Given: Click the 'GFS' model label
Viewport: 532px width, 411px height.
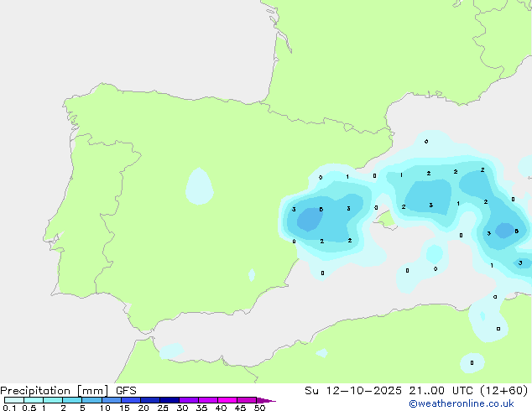Looking at the screenshot, I should 126,391.
